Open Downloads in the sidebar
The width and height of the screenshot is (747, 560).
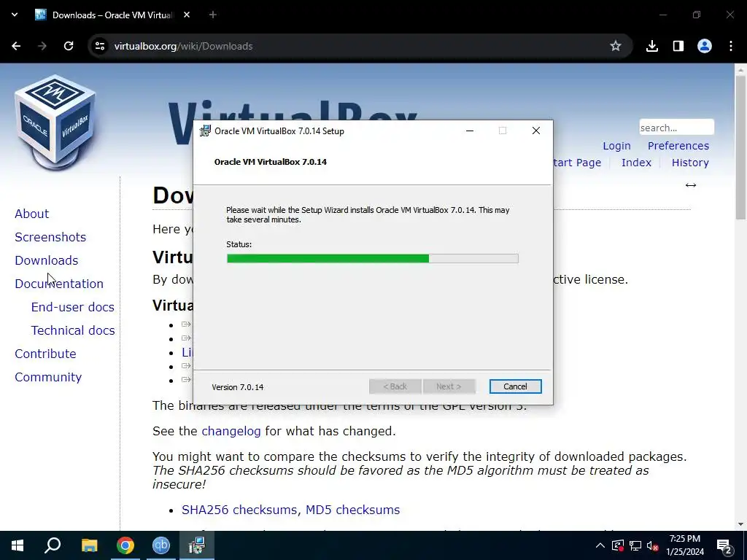coord(47,260)
